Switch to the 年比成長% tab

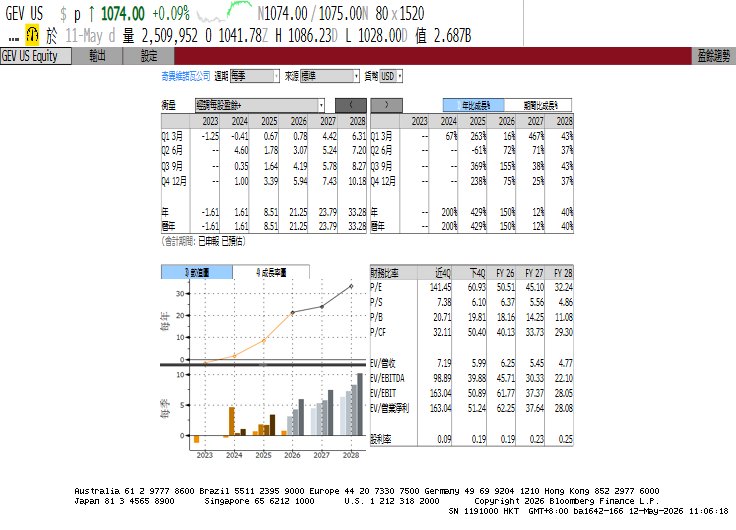point(474,105)
